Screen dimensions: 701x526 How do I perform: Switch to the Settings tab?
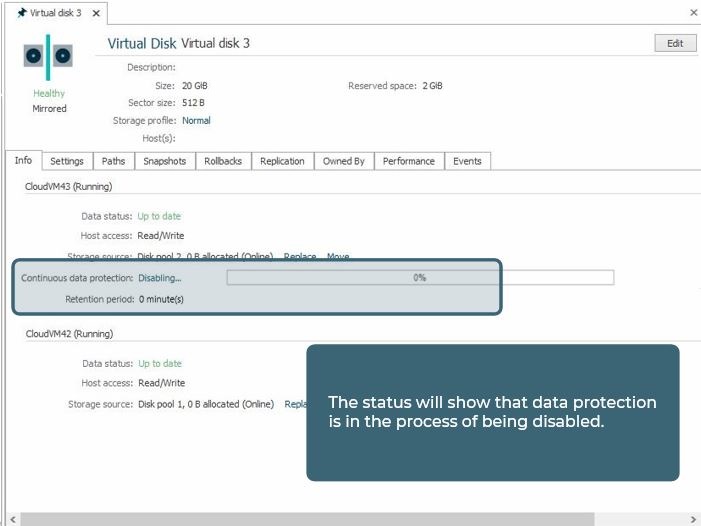(67, 161)
